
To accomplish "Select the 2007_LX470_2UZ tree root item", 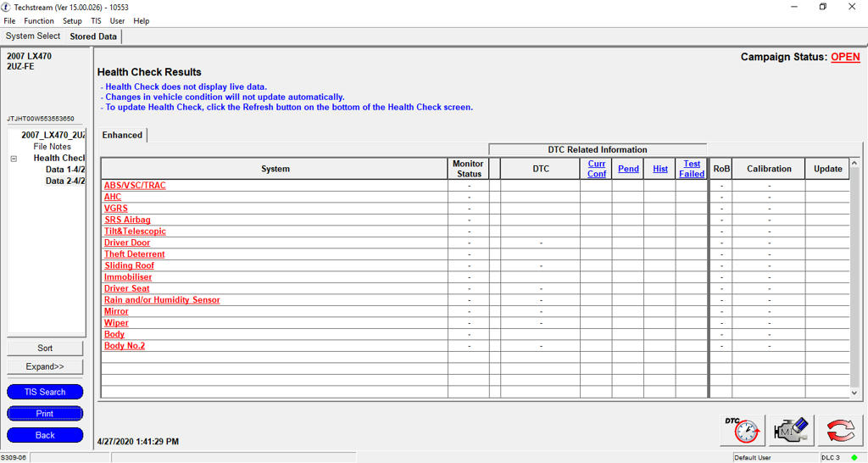I will pos(53,135).
